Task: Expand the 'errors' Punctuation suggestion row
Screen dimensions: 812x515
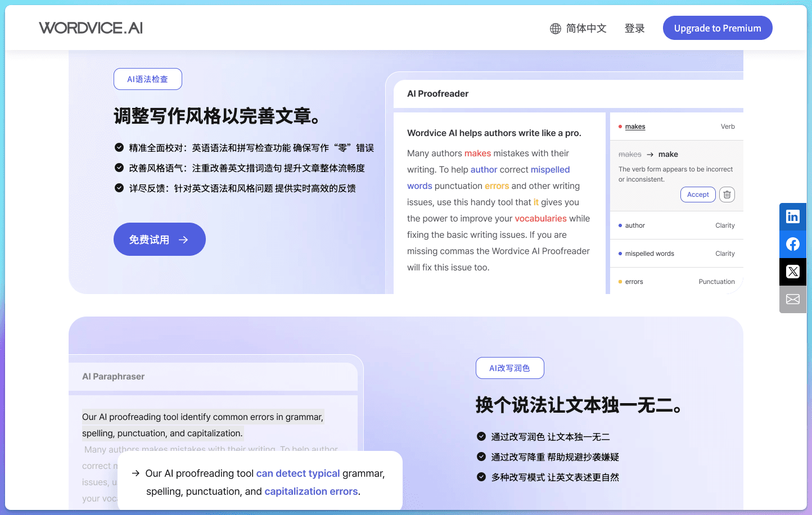Action: (x=677, y=282)
